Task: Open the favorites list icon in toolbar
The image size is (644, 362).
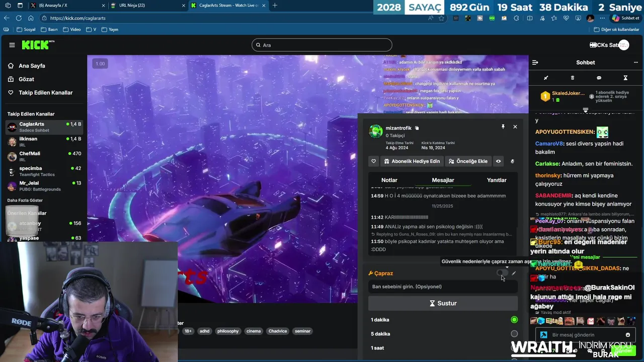Action: click(554, 18)
